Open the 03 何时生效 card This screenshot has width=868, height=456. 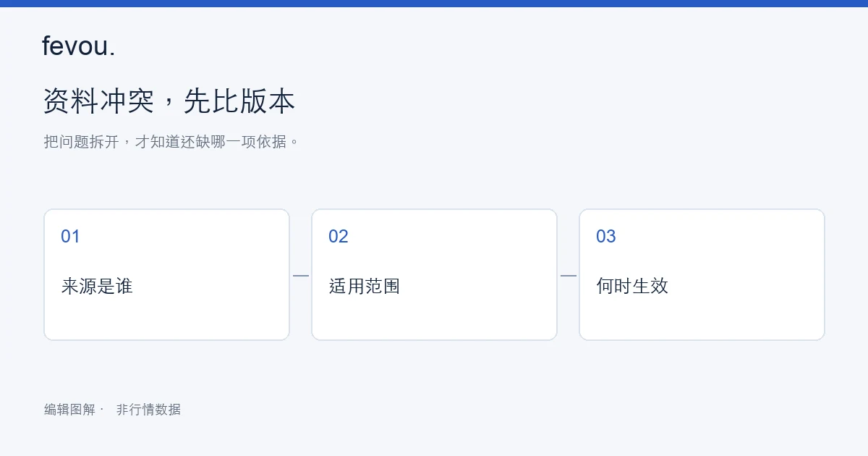(702, 274)
